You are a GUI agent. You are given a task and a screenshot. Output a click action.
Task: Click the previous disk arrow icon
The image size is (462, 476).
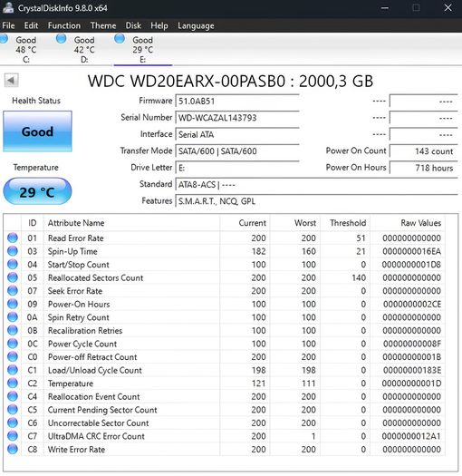[x=11, y=81]
